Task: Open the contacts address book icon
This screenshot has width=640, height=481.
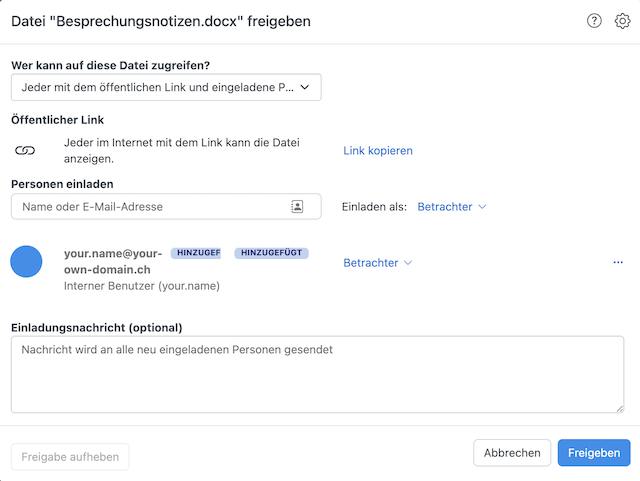Action: (297, 207)
